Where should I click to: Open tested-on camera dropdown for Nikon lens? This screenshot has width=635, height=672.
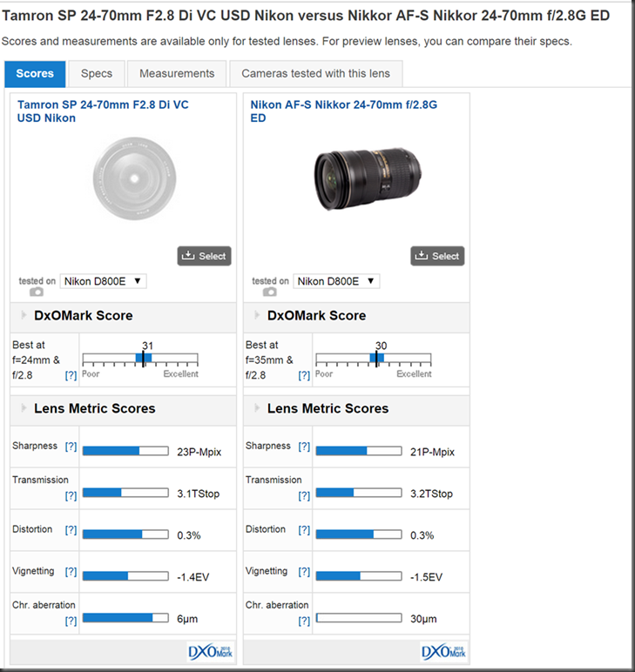pyautogui.click(x=336, y=281)
